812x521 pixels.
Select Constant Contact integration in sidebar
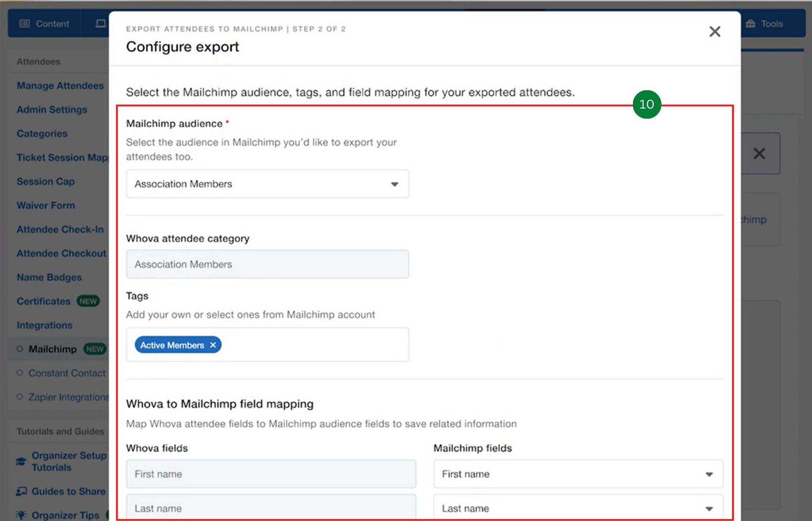[67, 373]
